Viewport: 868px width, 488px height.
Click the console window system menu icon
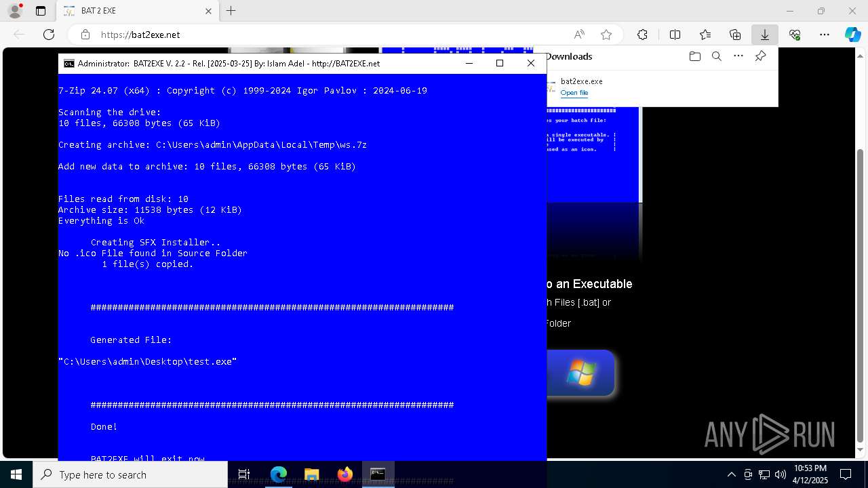pos(69,63)
